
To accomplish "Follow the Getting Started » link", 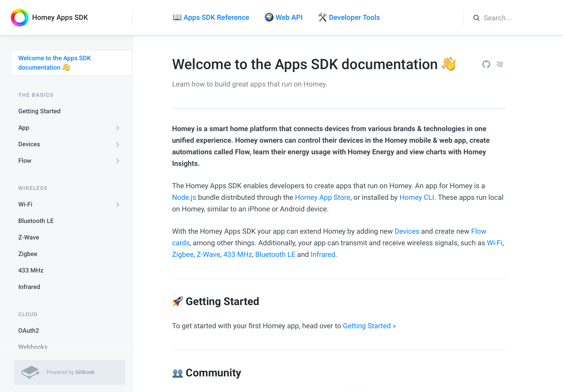I will [369, 326].
